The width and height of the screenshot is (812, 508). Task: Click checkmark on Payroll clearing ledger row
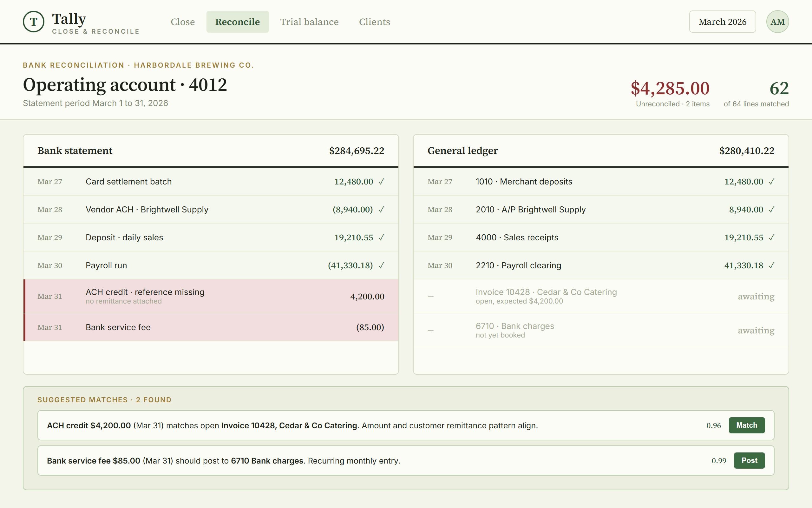click(x=771, y=265)
